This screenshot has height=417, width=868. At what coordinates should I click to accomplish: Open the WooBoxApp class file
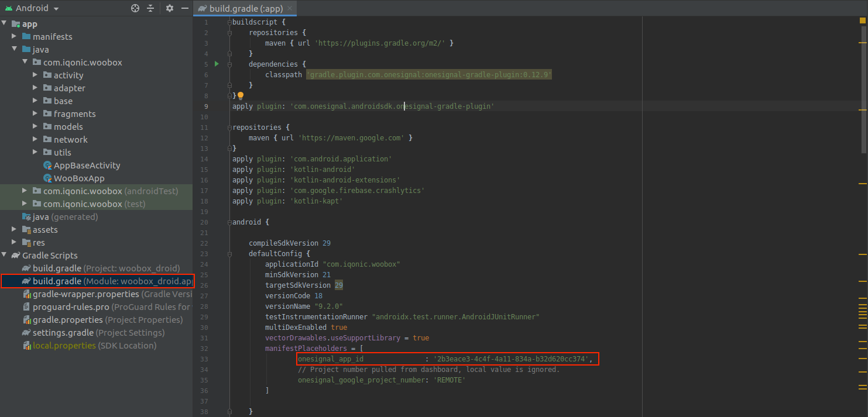(79, 178)
